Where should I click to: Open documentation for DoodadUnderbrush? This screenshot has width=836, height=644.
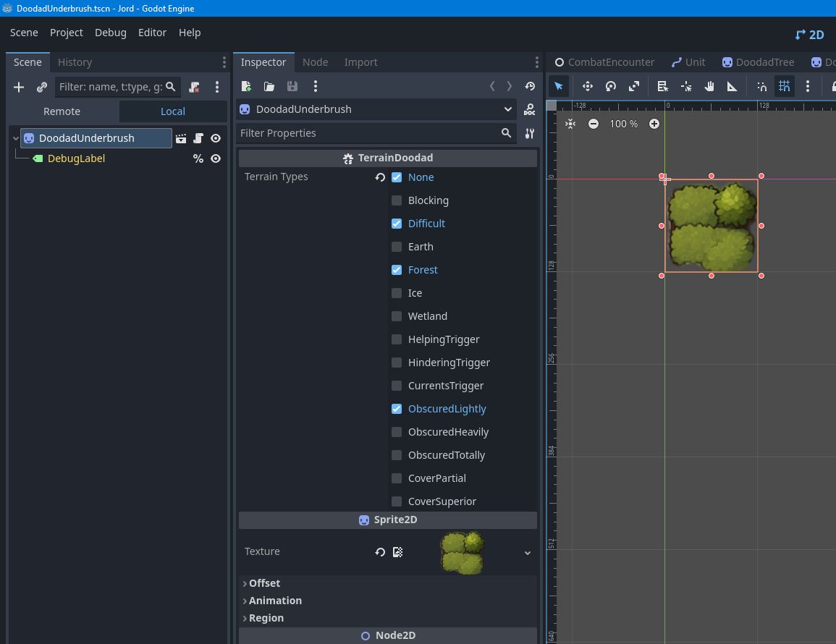tap(529, 110)
